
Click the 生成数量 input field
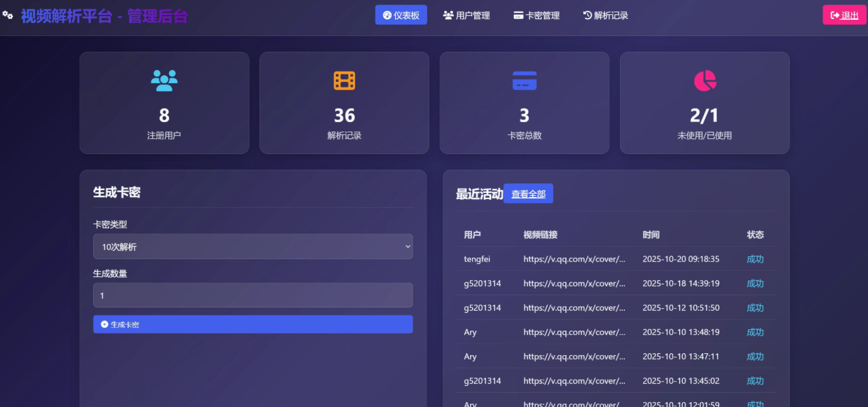click(x=253, y=295)
